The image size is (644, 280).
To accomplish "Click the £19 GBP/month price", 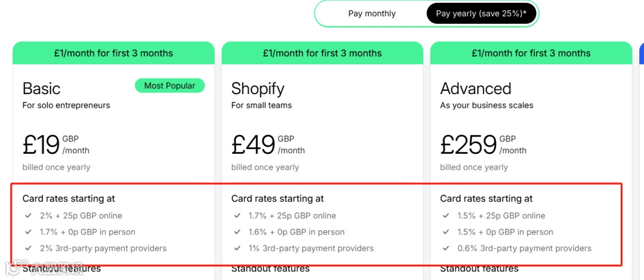I will 56,145.
